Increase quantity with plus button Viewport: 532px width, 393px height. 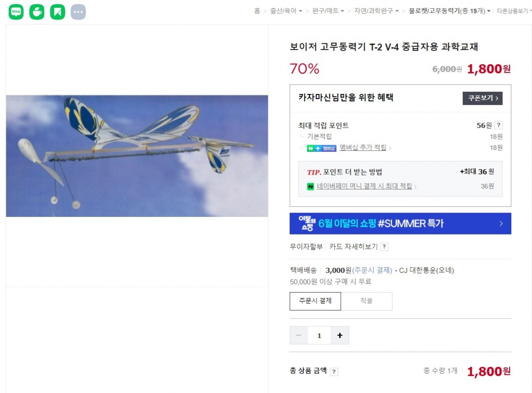tap(339, 335)
